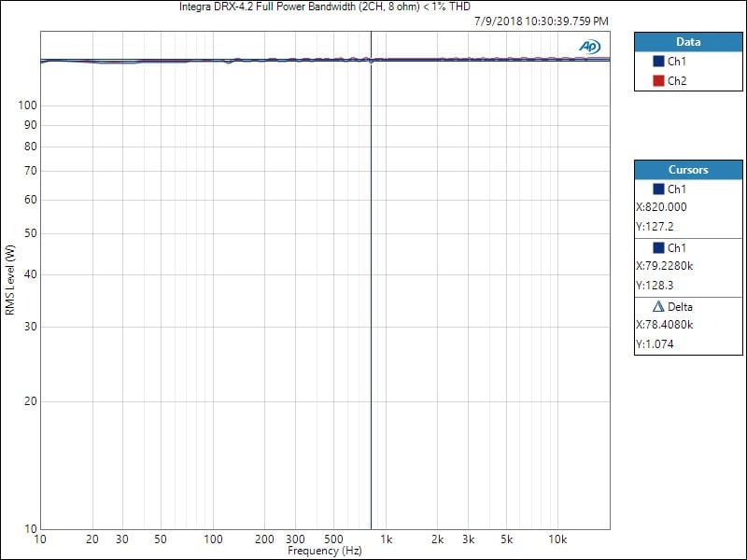Click the Integra DRX-4.2 graph title
This screenshot has height=560, width=747.
pos(324,7)
